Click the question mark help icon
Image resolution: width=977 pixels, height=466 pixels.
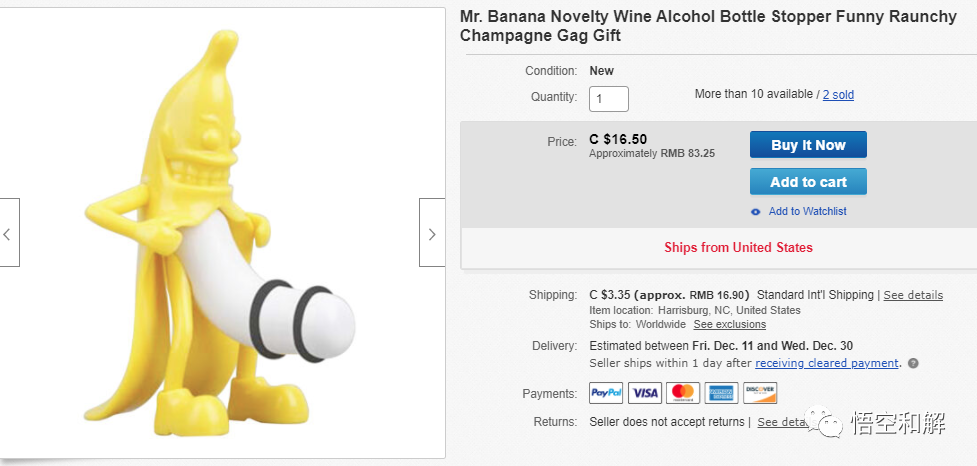pos(913,364)
